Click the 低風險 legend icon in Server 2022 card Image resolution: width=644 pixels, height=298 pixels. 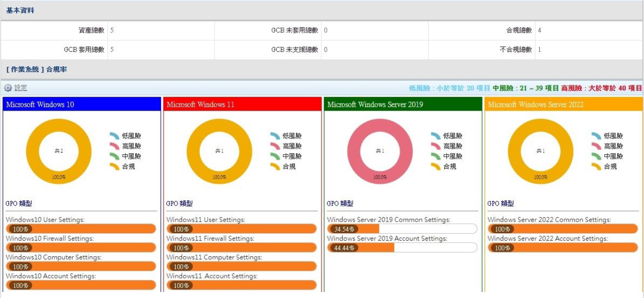pos(596,136)
